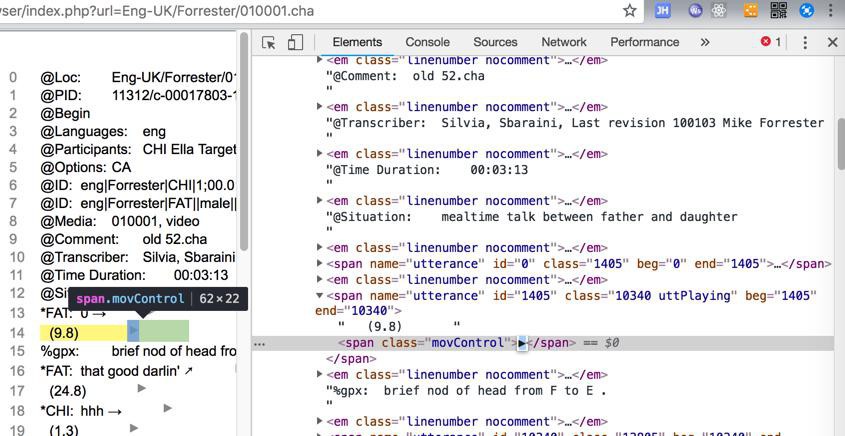This screenshot has width=845, height=436.
Task: Show more DevTools tabs chevron
Action: (x=705, y=43)
